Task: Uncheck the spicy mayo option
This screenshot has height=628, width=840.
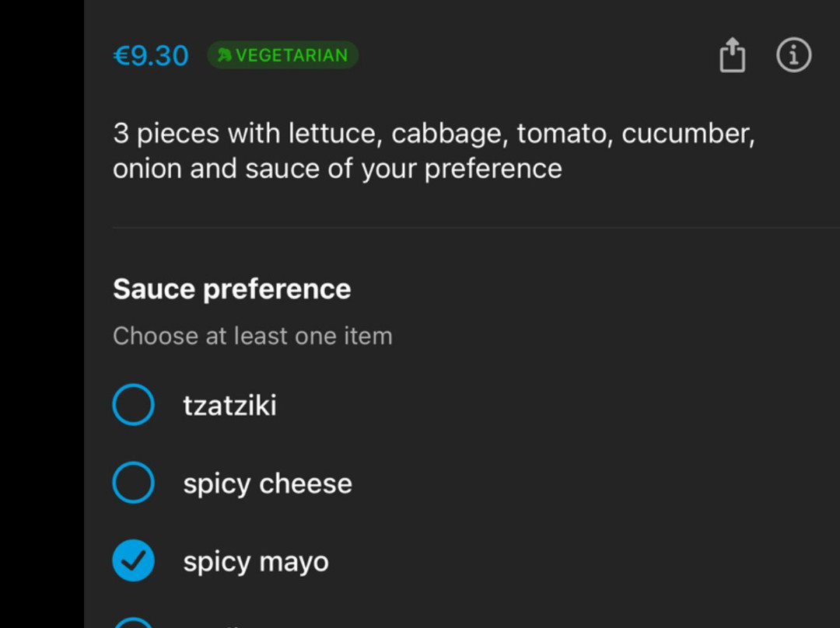Action: (134, 560)
